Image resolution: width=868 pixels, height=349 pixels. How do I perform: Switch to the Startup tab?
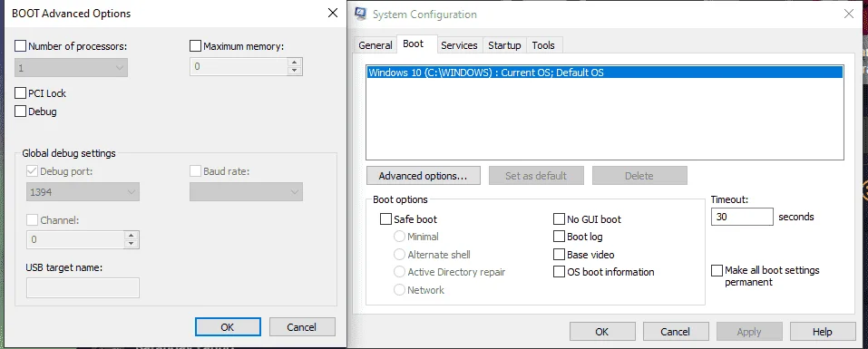pyautogui.click(x=504, y=45)
